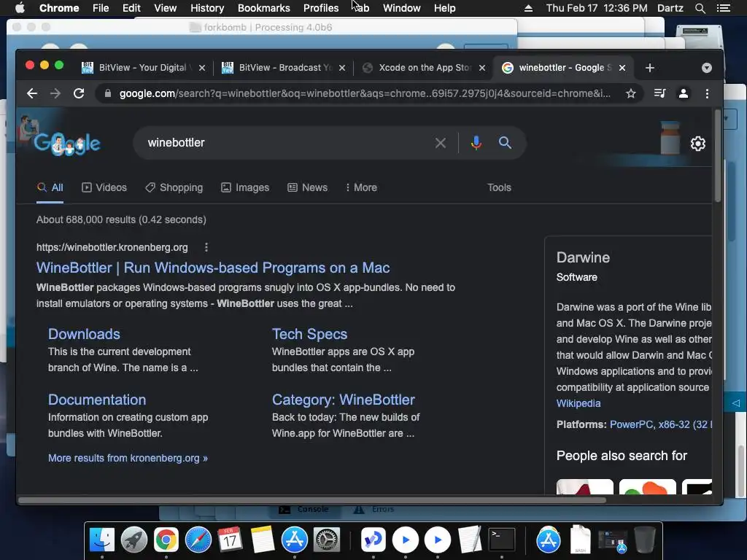Screen dimensions: 747x560
Task: Open the History menu
Action: [x=206, y=8]
